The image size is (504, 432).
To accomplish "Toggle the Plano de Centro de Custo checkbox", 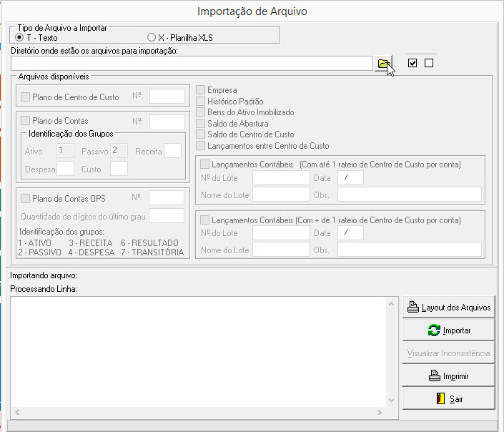I will click(26, 97).
